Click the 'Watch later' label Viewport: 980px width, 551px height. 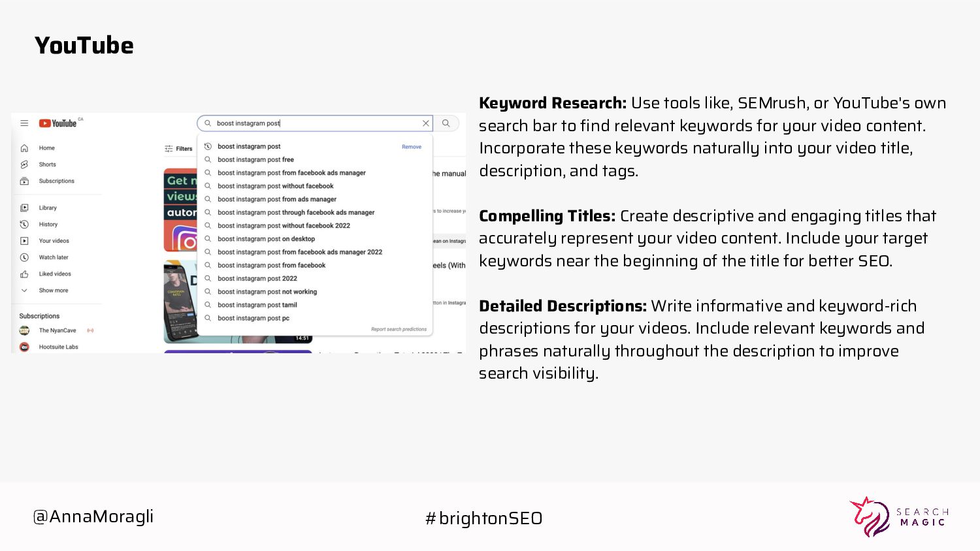pos(54,257)
